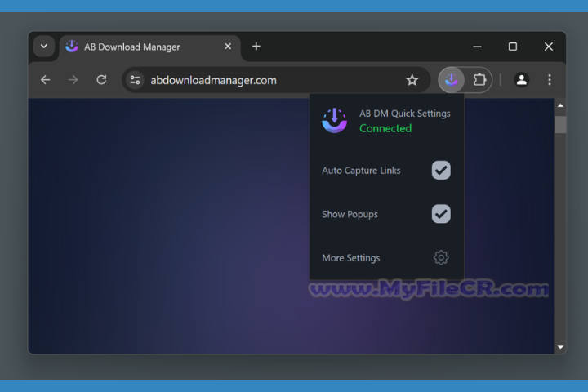Image resolution: width=588 pixels, height=392 pixels.
Task: Open the AB Download Manager extension icon
Action: point(452,79)
